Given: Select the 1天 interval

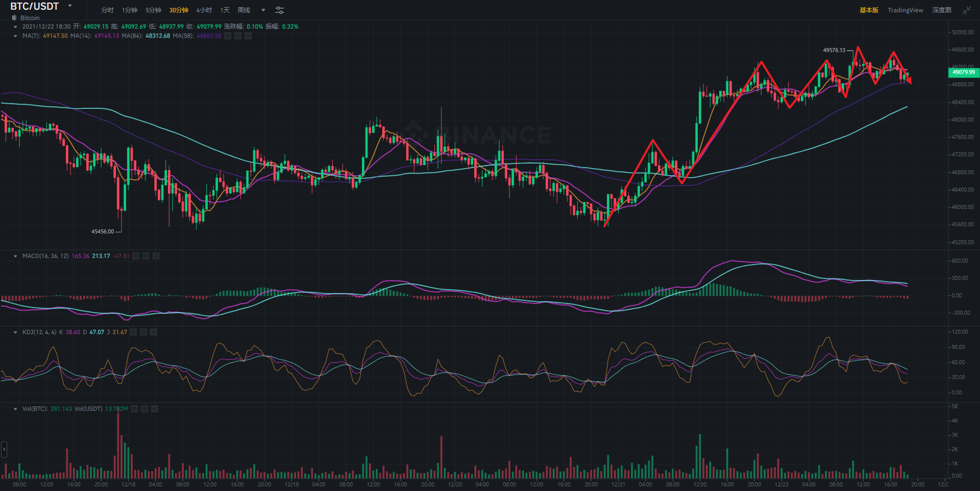Looking at the screenshot, I should coord(225,10).
